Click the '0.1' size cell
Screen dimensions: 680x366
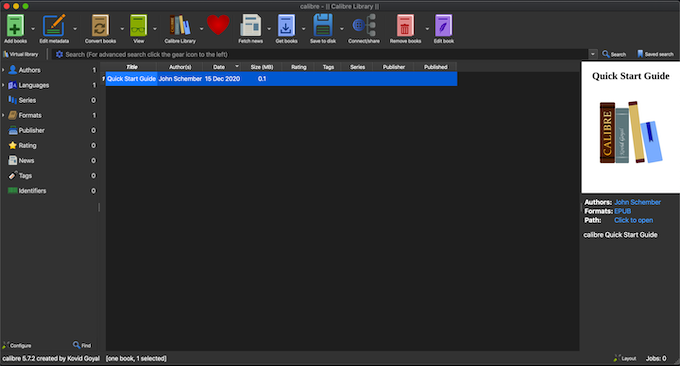262,79
